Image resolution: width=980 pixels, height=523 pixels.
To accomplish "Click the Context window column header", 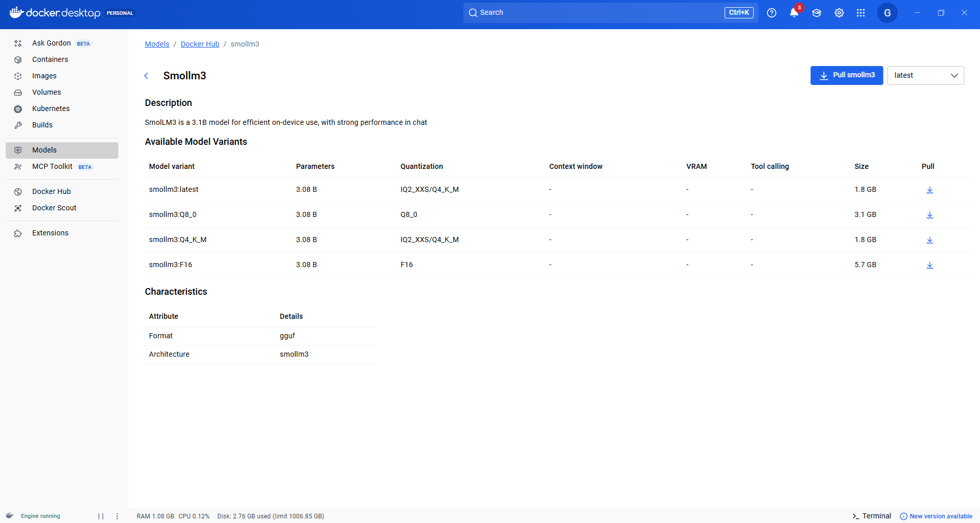I will pyautogui.click(x=576, y=166).
